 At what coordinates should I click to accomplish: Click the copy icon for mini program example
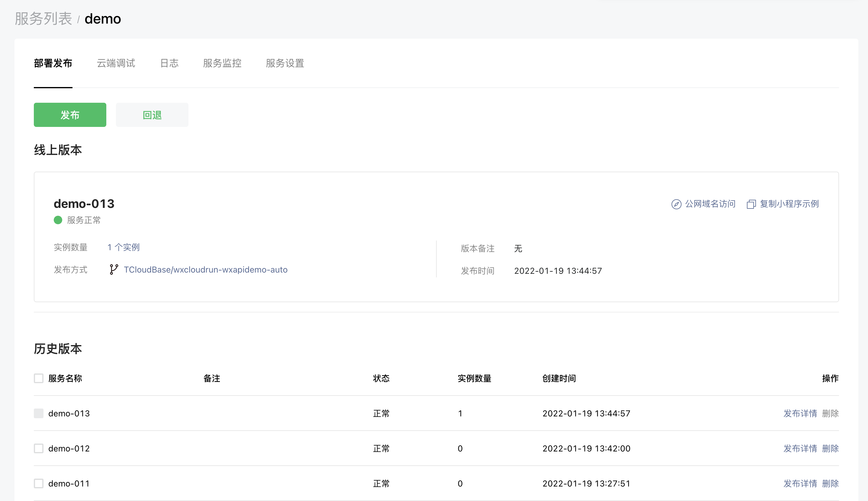[x=751, y=204]
